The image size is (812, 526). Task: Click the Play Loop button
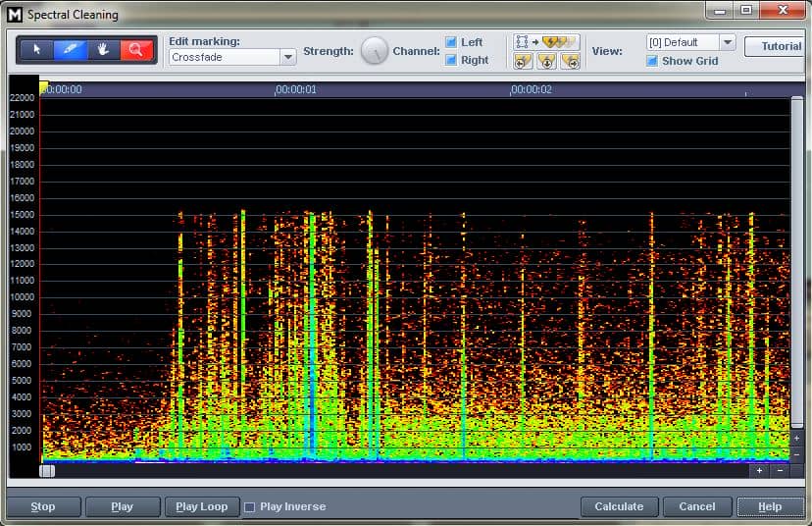click(x=201, y=506)
